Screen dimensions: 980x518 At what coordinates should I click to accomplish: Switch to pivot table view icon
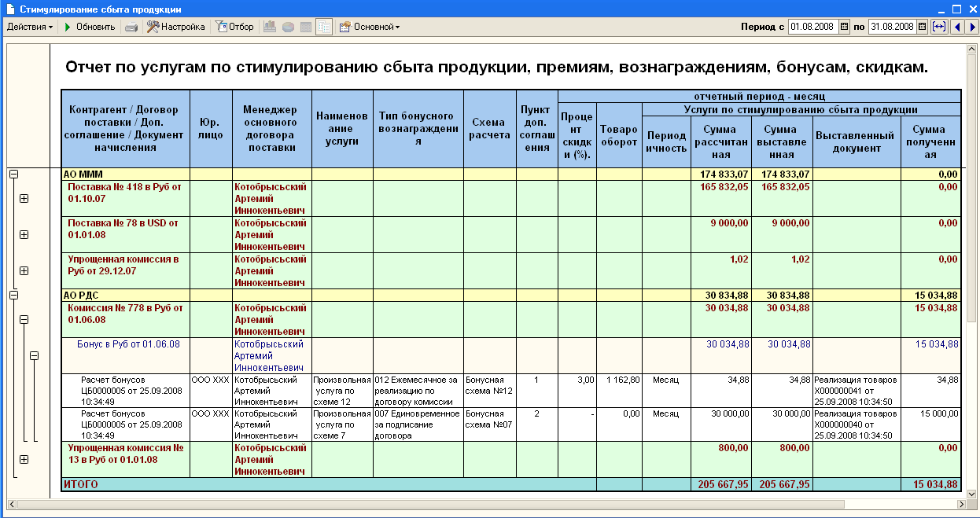(306, 27)
